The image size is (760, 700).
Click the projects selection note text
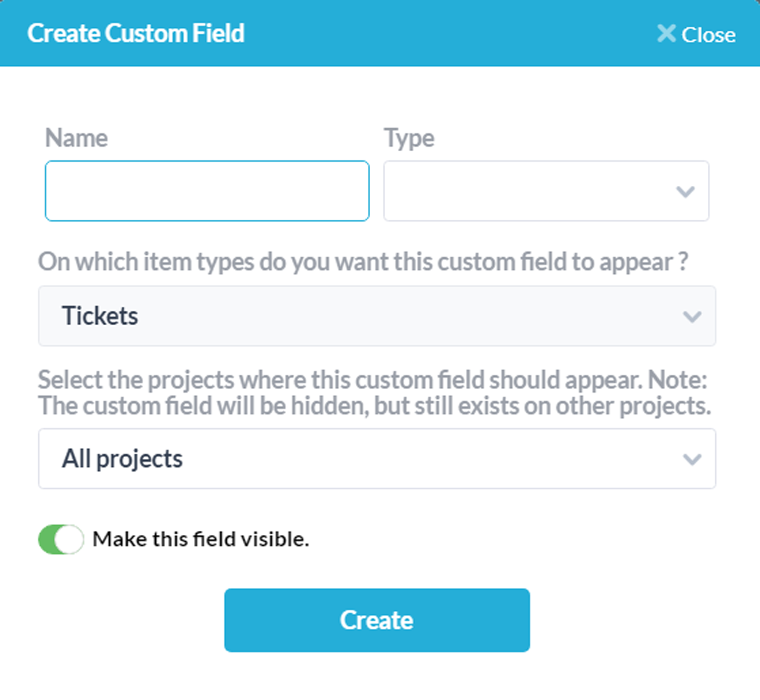click(374, 393)
